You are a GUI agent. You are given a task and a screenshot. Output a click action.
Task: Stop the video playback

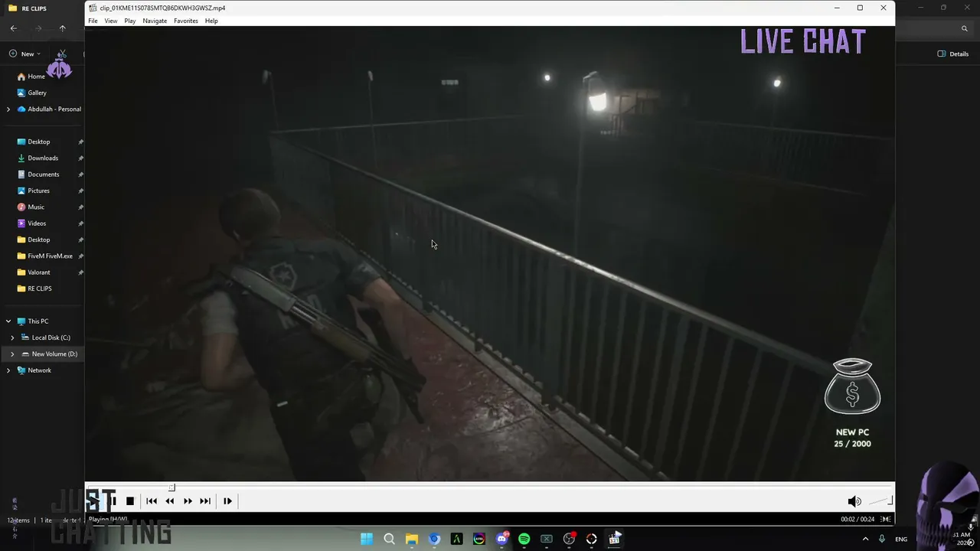130,501
